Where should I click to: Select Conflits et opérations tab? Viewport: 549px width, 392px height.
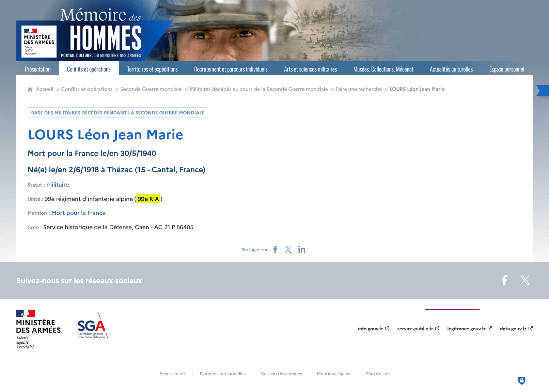pos(89,69)
